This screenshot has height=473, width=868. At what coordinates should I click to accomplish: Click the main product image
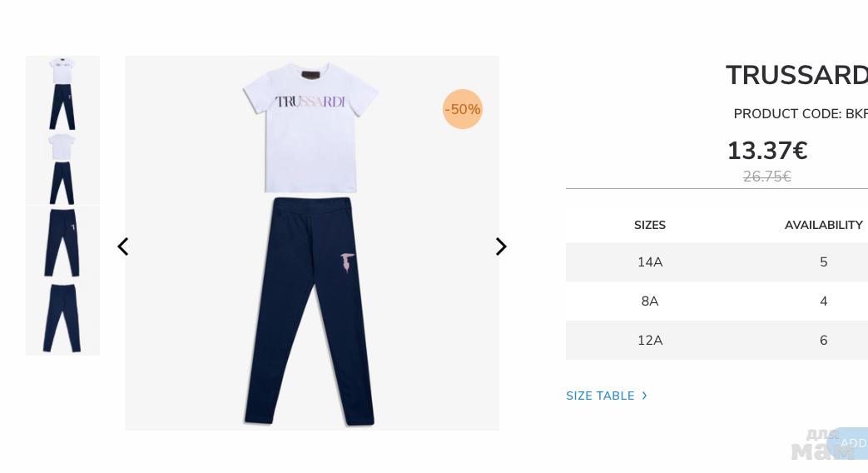(312, 243)
